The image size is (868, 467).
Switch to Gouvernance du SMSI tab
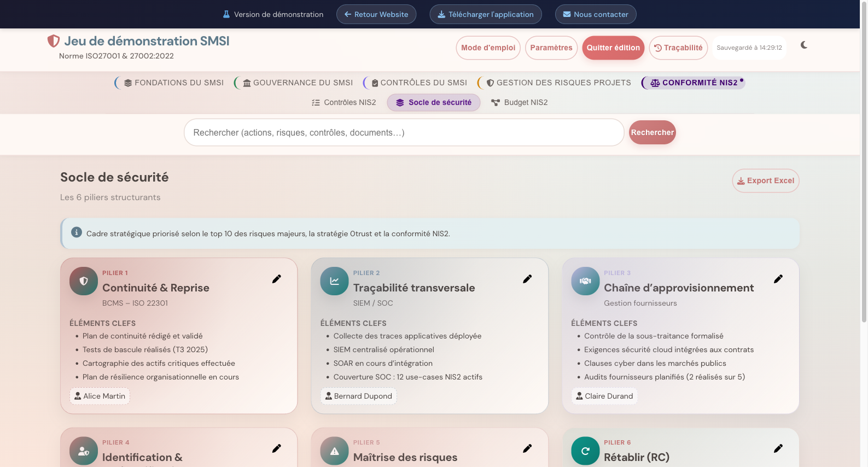(298, 83)
